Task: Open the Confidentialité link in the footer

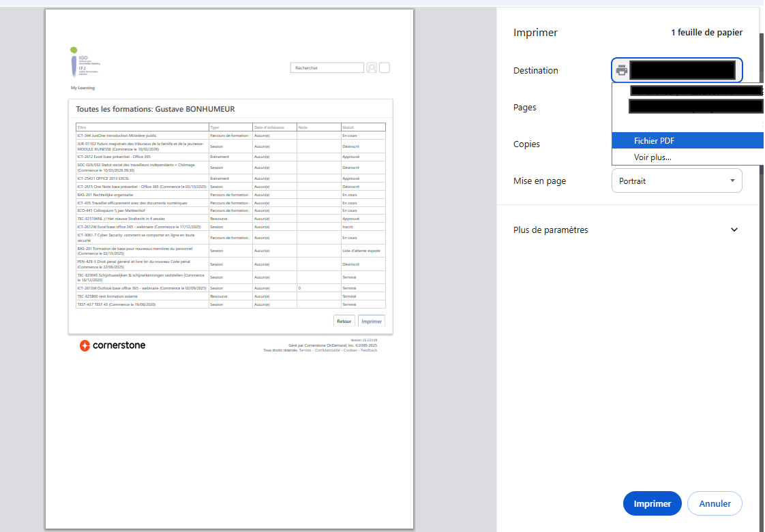Action: (328, 349)
